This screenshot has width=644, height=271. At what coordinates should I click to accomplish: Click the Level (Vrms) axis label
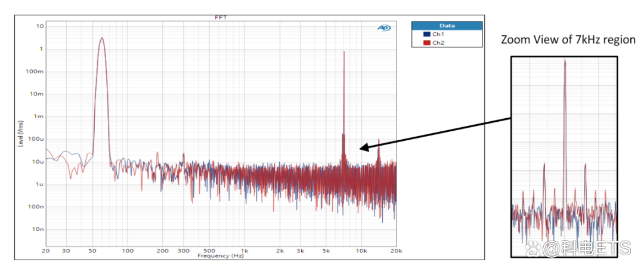pos(21,134)
